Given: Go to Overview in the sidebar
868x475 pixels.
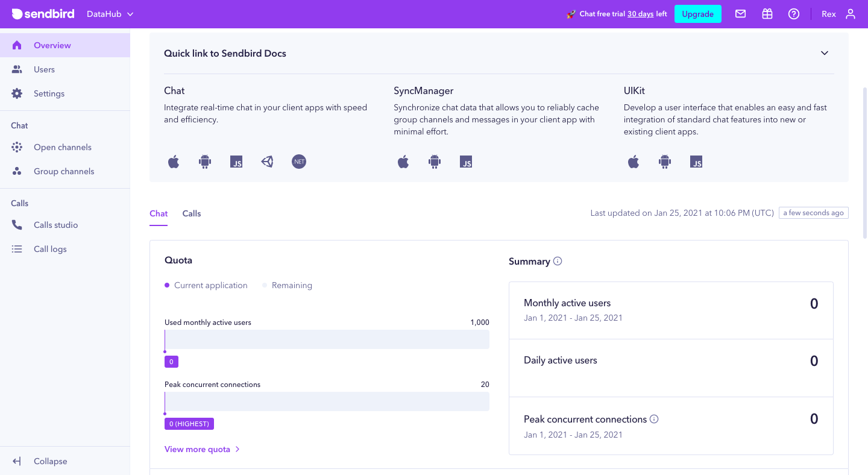Looking at the screenshot, I should pos(64,45).
